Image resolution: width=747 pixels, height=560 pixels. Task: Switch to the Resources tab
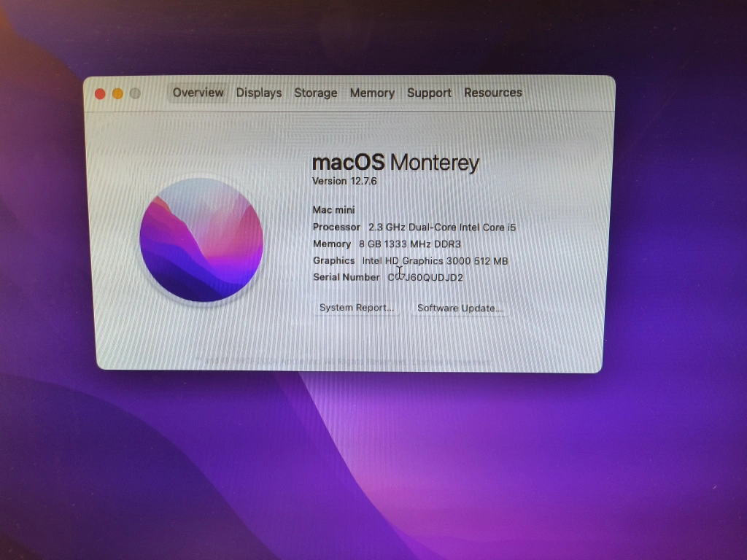[x=492, y=93]
